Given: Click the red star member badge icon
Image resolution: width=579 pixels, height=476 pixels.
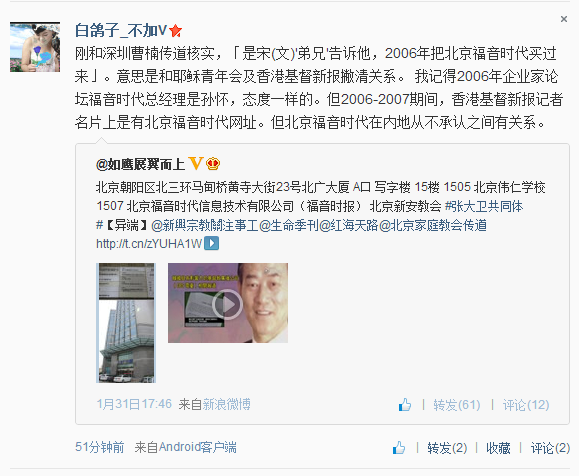Looking at the screenshot, I should coord(175,31).
